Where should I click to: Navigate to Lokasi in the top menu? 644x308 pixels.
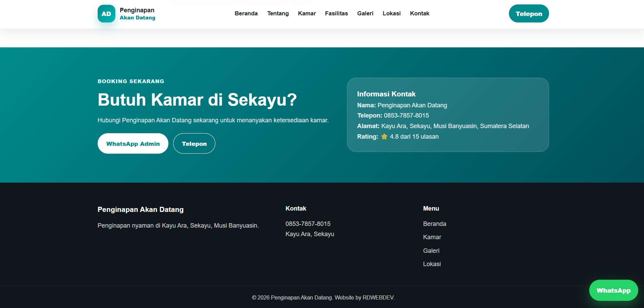pos(392,13)
